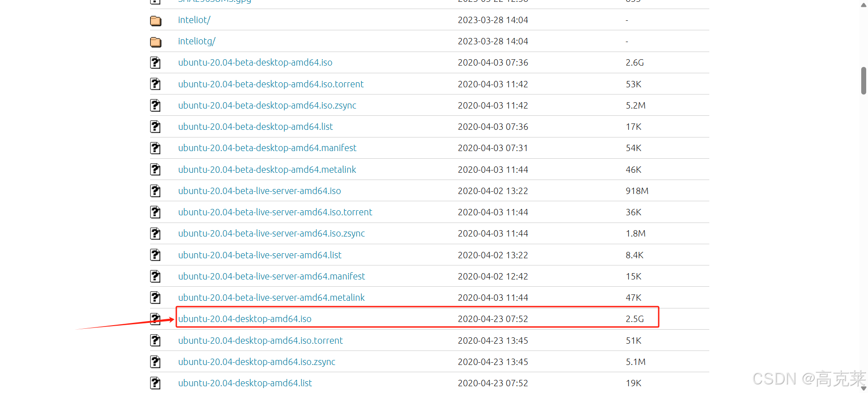Select the date 2020-04-02 12:42

click(493, 276)
